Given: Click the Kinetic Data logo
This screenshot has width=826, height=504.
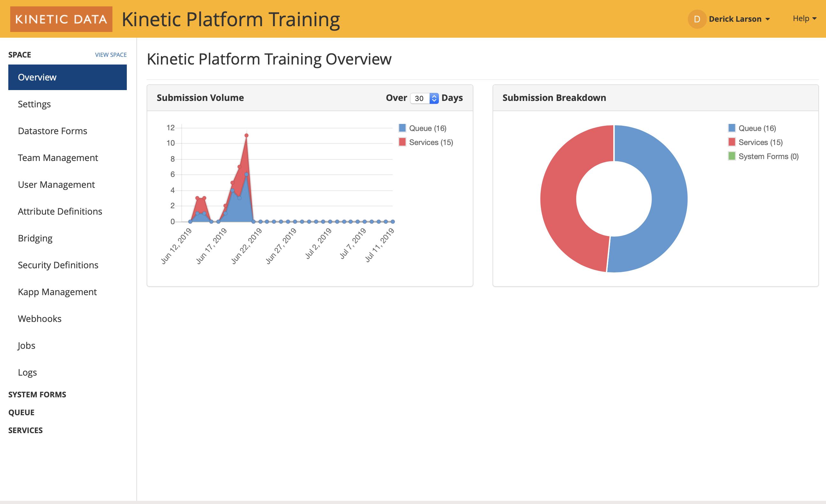Looking at the screenshot, I should [x=61, y=19].
